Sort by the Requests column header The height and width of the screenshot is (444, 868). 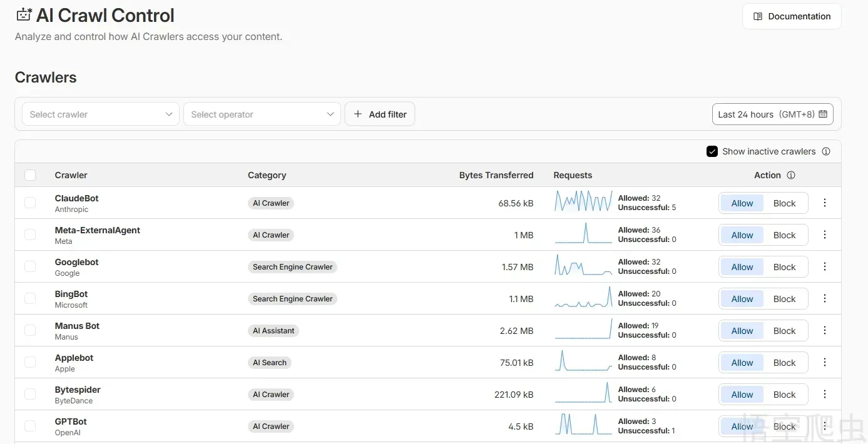573,175
